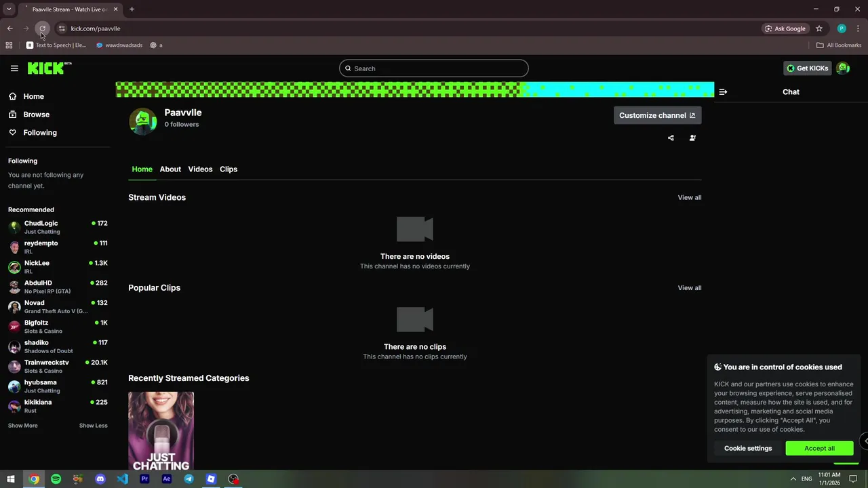Open Visual Studio Code from taskbar
This screenshot has width=868, height=488.
click(x=122, y=479)
